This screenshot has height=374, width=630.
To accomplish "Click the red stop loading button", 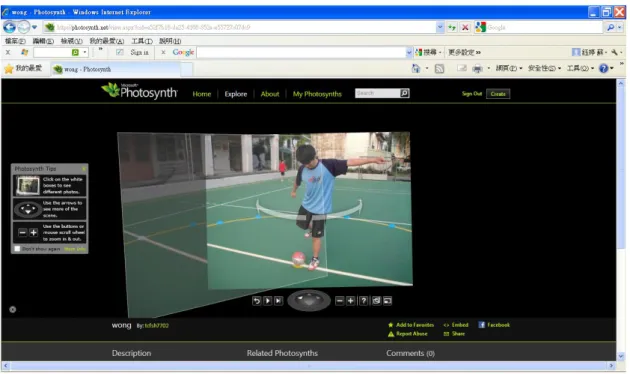I will pyautogui.click(x=465, y=27).
